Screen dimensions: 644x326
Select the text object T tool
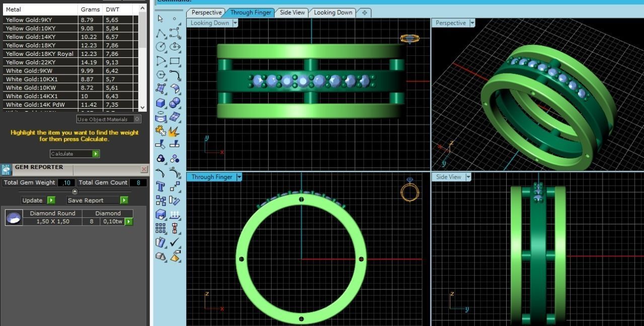[x=160, y=187]
